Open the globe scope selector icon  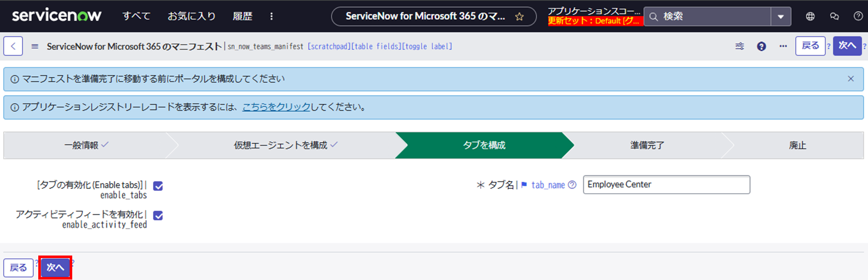[x=810, y=16]
